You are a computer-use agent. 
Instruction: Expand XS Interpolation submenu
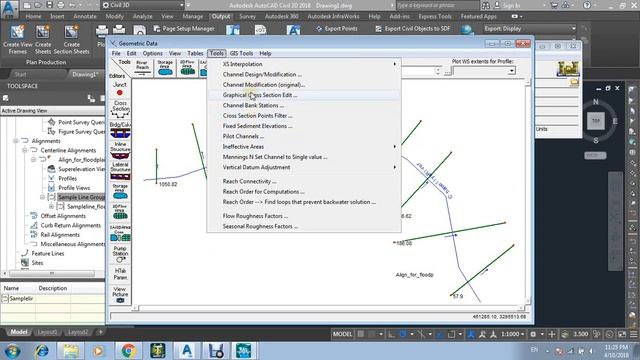point(304,64)
